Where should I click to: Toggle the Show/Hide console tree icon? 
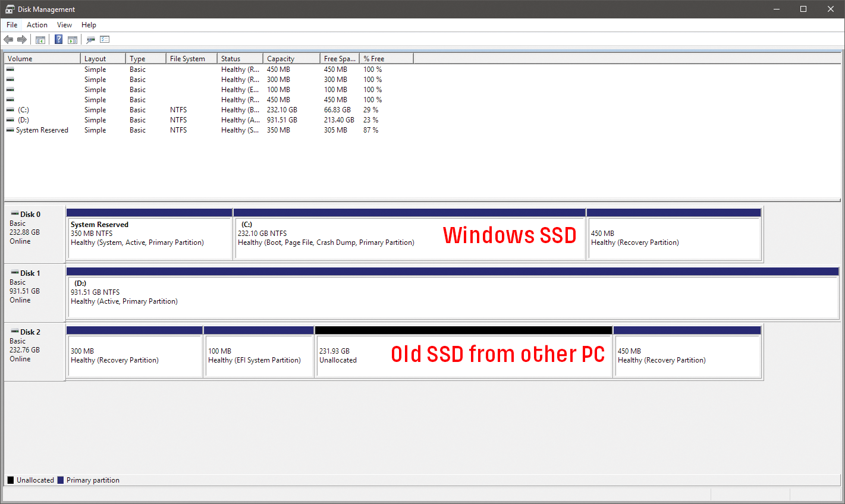click(40, 39)
